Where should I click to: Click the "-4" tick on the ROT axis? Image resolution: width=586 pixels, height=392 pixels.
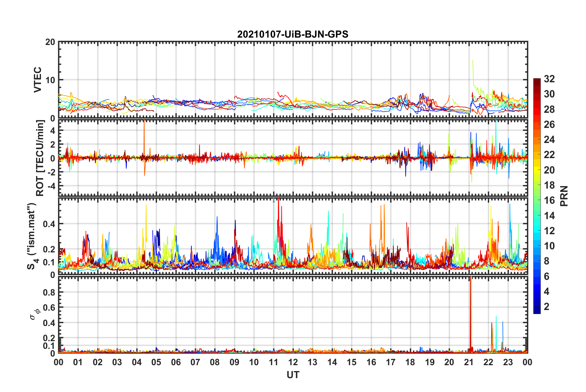51,186
